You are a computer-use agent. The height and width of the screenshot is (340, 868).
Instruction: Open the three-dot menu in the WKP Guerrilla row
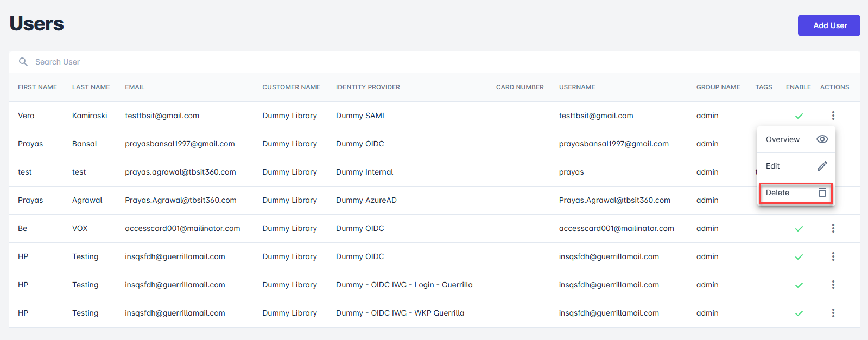point(833,313)
